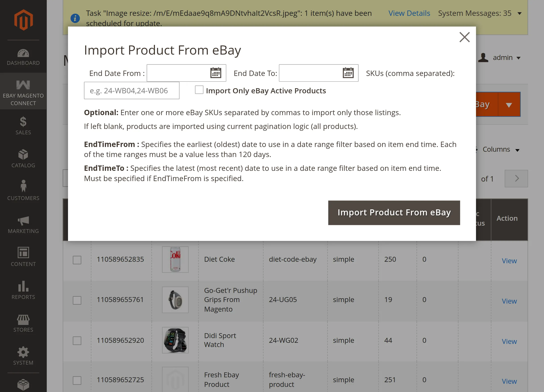Select checkbox for Didi Sport Watch row
Viewport: 544px width, 392px height.
77,341
